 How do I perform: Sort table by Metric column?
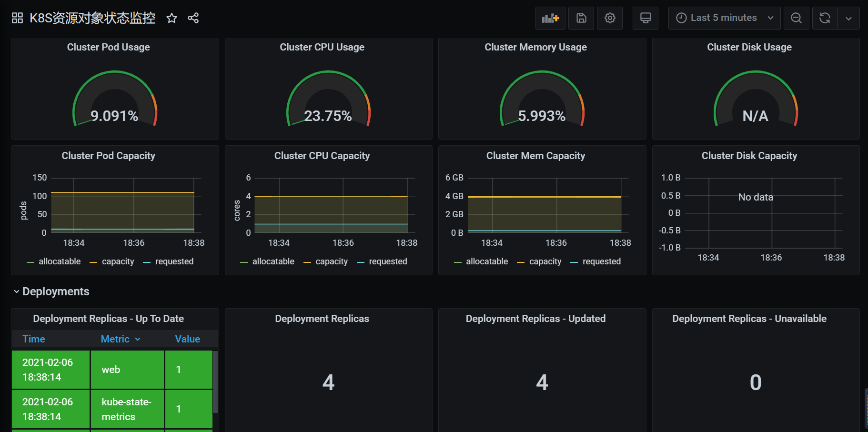point(121,339)
